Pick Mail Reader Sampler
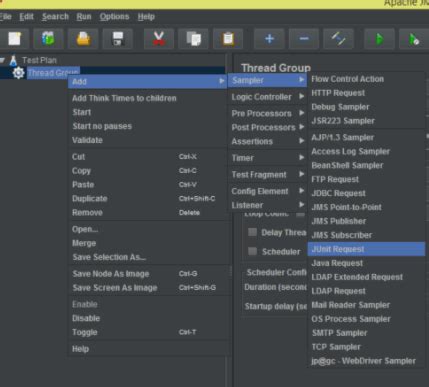 pyautogui.click(x=366, y=305)
